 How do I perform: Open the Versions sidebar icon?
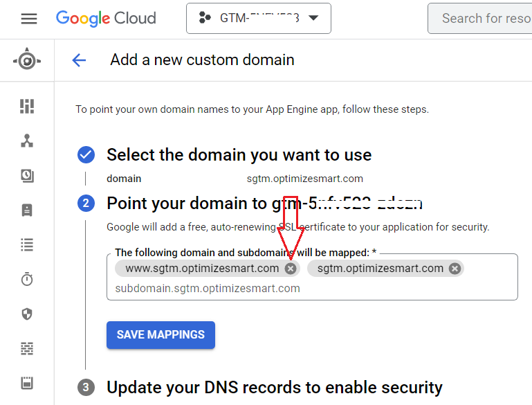27,175
